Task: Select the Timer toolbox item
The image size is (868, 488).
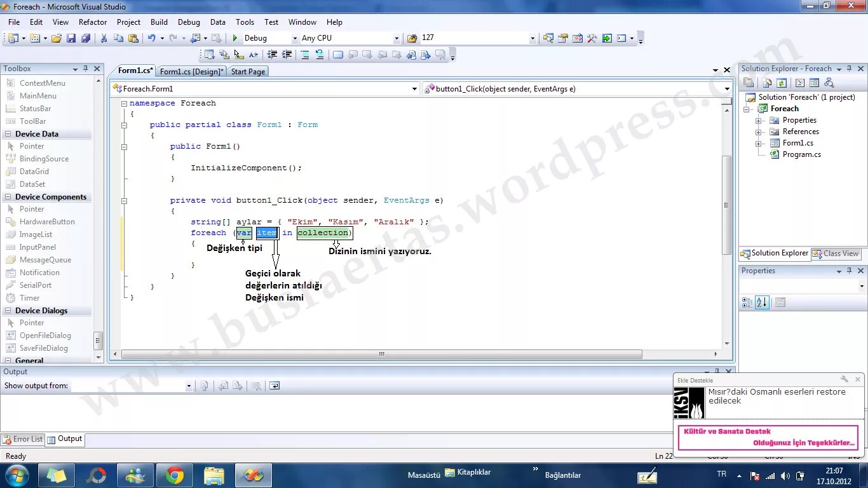Action: point(29,298)
